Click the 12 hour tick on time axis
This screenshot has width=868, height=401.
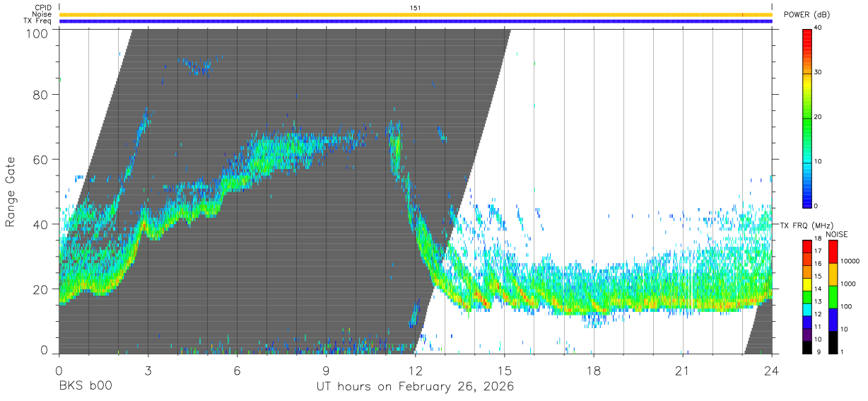point(416,371)
